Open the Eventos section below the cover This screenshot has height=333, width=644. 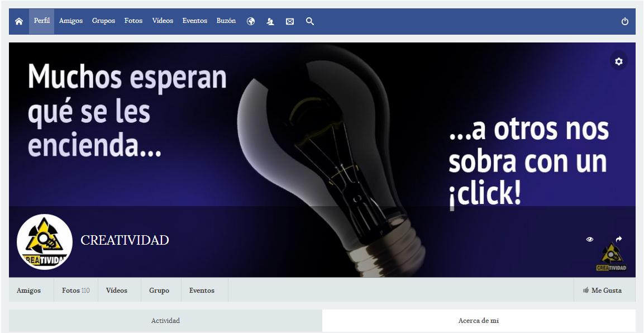[203, 290]
